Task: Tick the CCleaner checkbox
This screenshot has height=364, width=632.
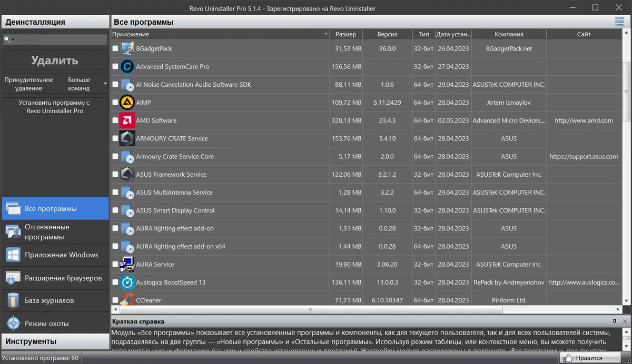Action: point(115,300)
